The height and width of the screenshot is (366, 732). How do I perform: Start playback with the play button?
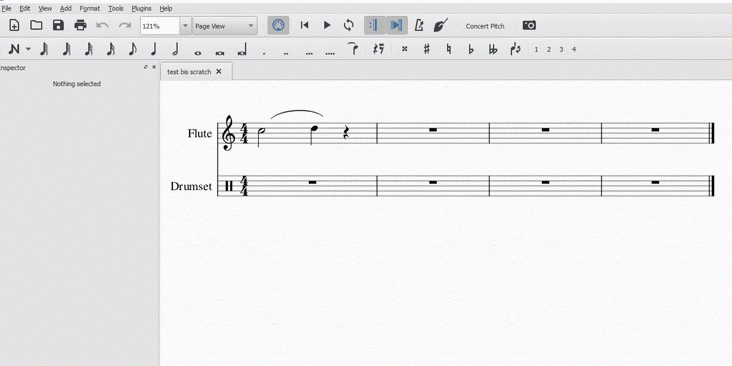[327, 25]
